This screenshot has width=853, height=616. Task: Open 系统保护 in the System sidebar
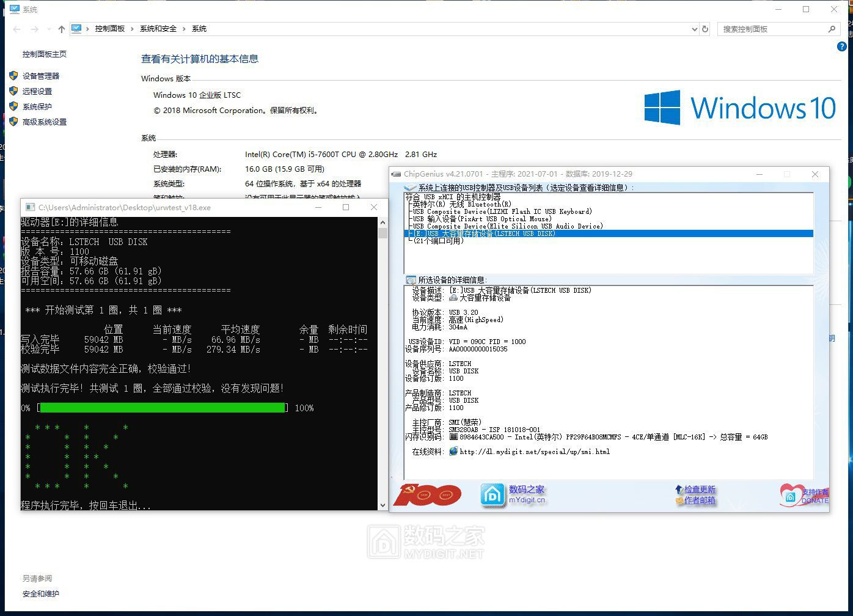(x=37, y=107)
